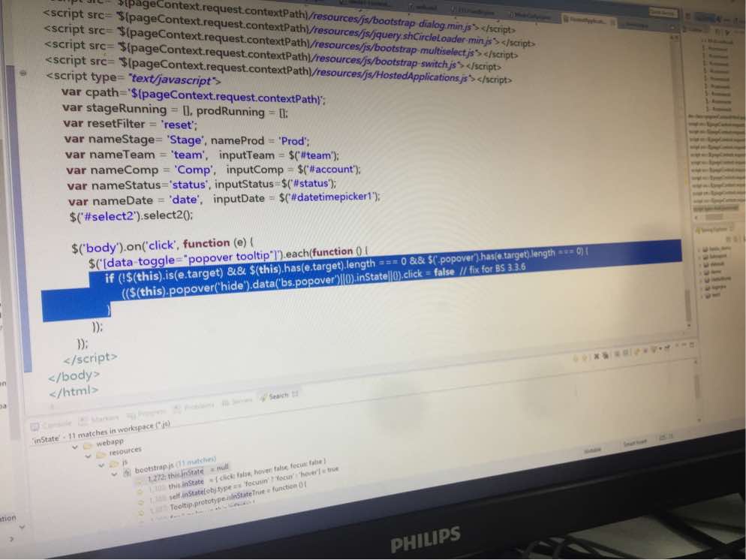Image resolution: width=746 pixels, height=560 pixels.
Task: Click the Search results vertical scrollbar
Action: (x=698, y=385)
